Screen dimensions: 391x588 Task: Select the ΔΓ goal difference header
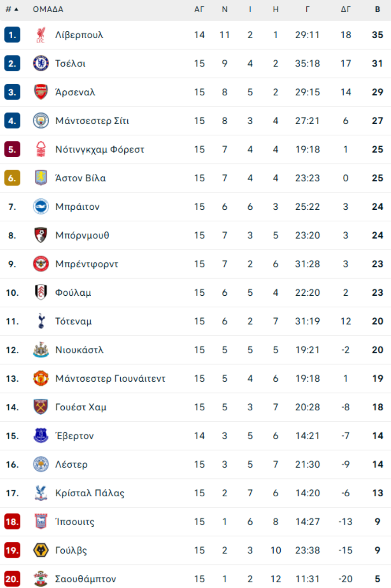click(x=346, y=9)
